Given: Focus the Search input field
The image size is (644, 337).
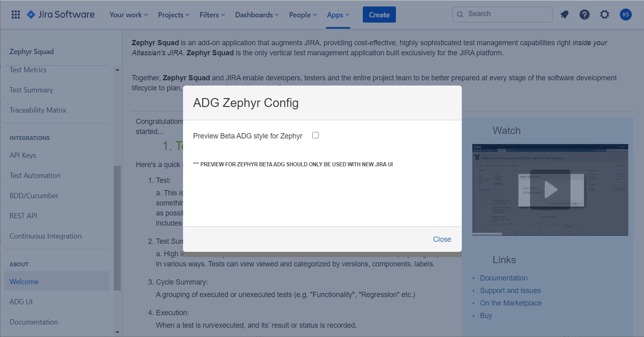Looking at the screenshot, I should (x=503, y=14).
